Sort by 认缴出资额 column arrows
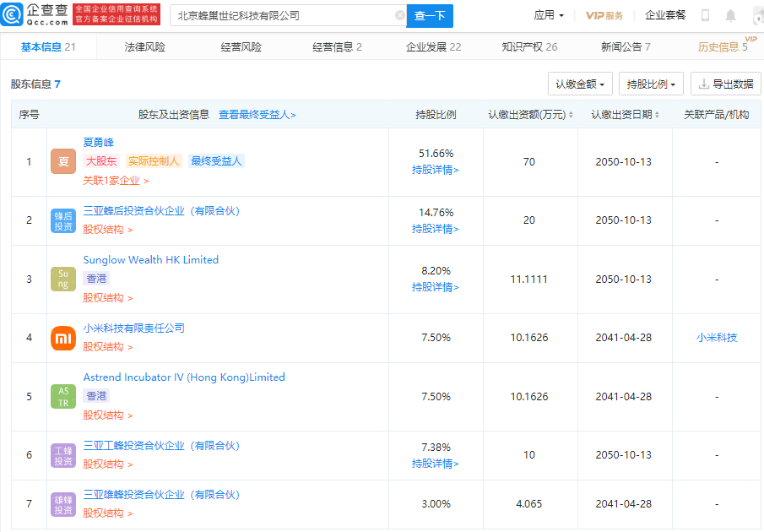The height and width of the screenshot is (532, 764). click(x=571, y=115)
